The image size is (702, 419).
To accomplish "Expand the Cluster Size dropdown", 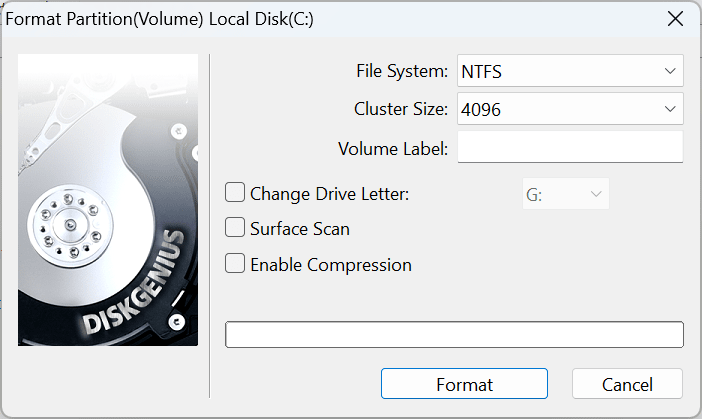I will (x=669, y=109).
